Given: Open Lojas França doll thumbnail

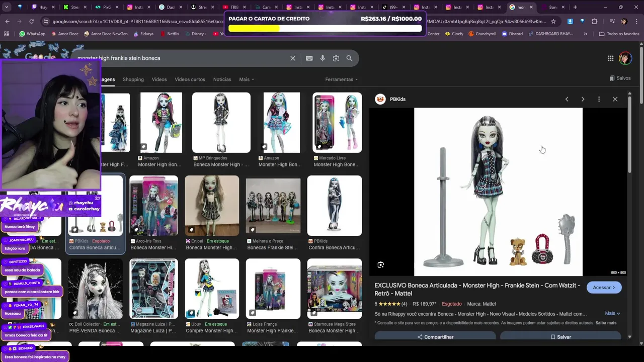Looking at the screenshot, I should 273,289.
